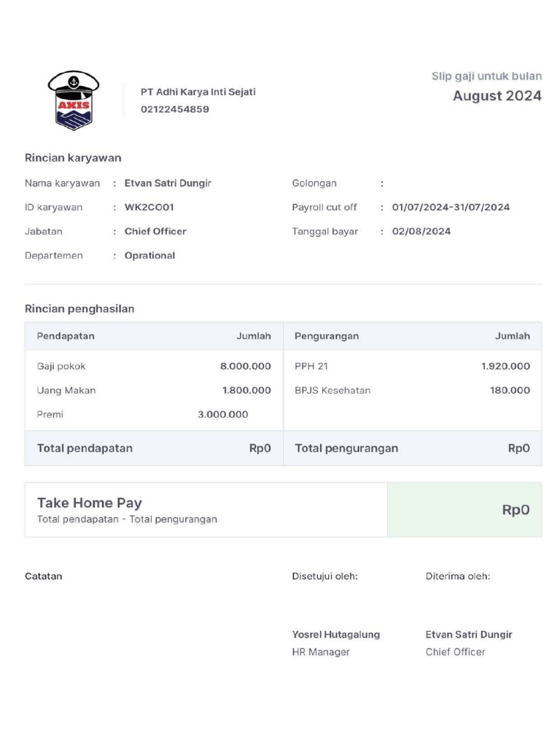Click the PPH 21 amount 1.920.000
The height and width of the screenshot is (747, 560).
point(505,366)
